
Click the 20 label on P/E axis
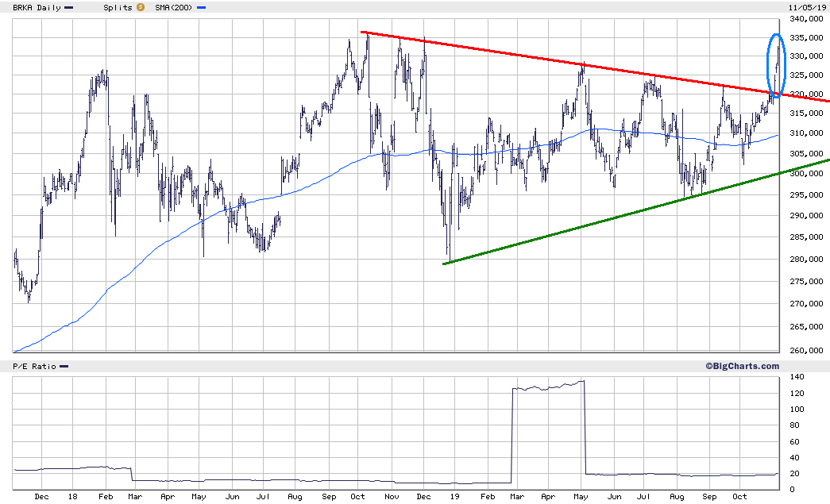[794, 474]
